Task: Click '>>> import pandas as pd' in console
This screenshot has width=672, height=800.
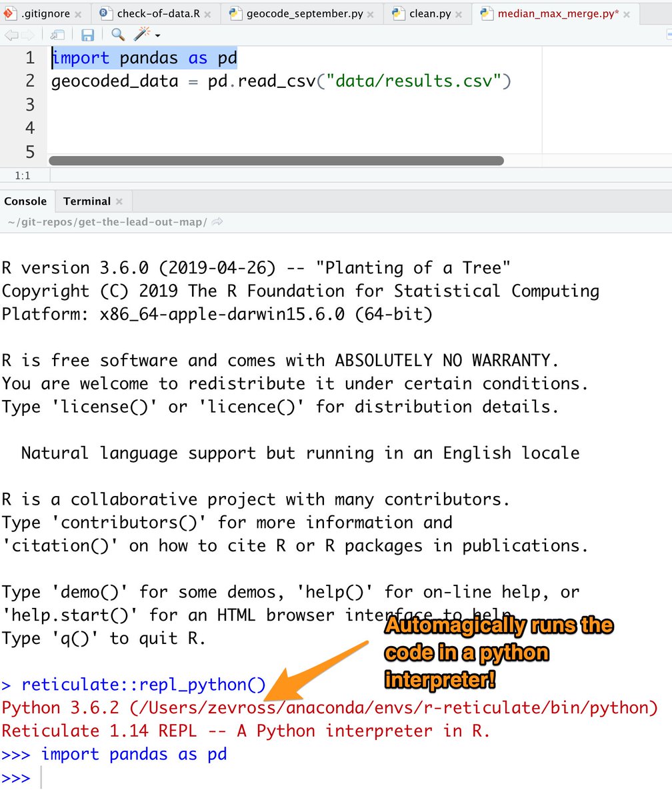Action: click(115, 755)
